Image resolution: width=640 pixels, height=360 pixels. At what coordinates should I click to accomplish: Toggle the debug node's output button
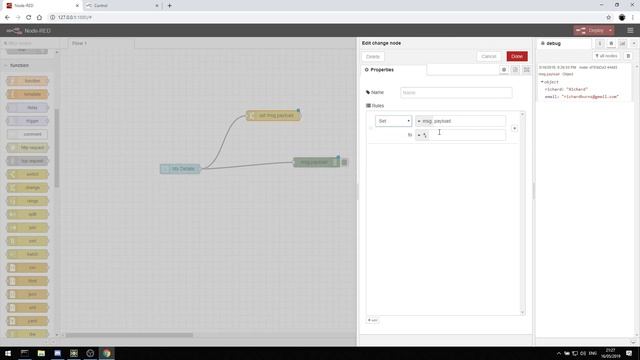click(x=344, y=162)
